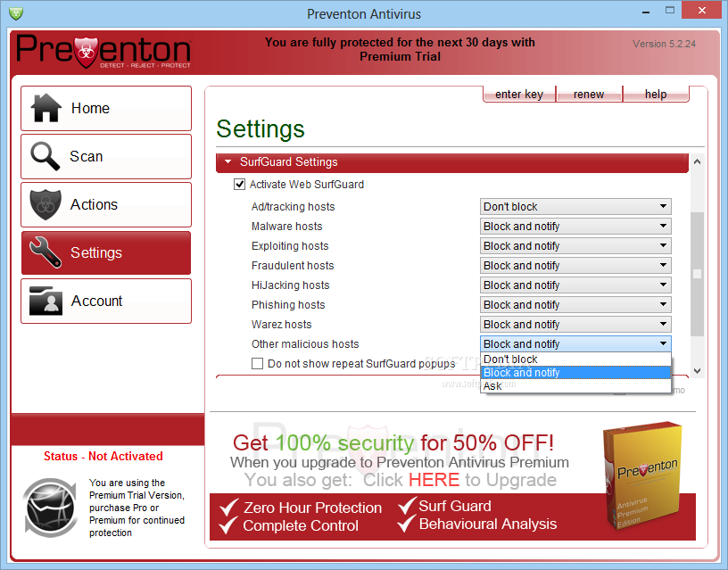Image resolution: width=728 pixels, height=570 pixels.
Task: Choose Block and notify in the open list
Action: pos(575,373)
